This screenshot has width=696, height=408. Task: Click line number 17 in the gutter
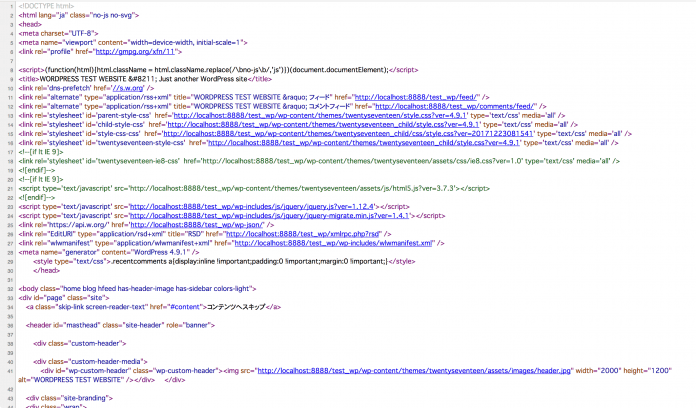point(11,152)
